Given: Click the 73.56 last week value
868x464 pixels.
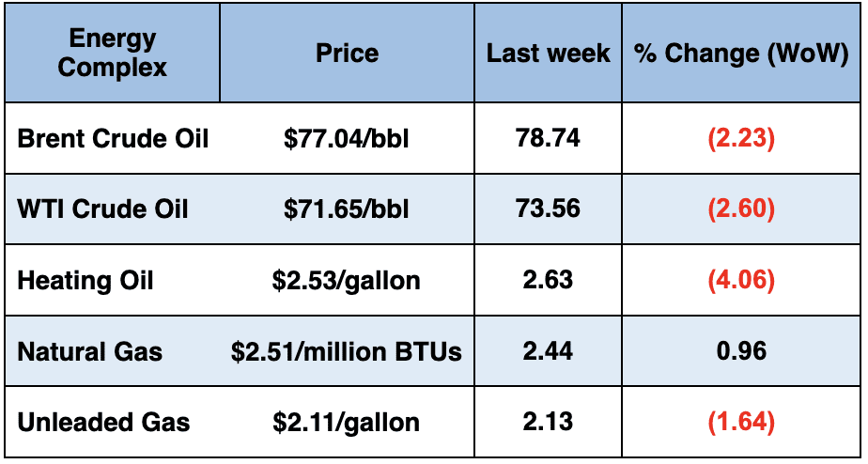Looking at the screenshot, I should tap(548, 209).
